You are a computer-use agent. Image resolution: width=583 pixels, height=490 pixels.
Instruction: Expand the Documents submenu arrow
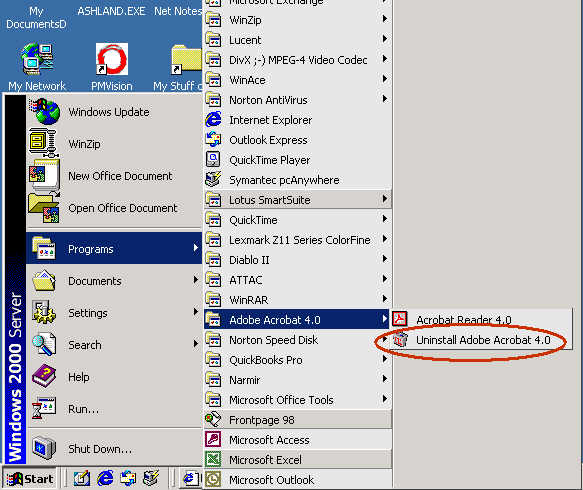196,280
